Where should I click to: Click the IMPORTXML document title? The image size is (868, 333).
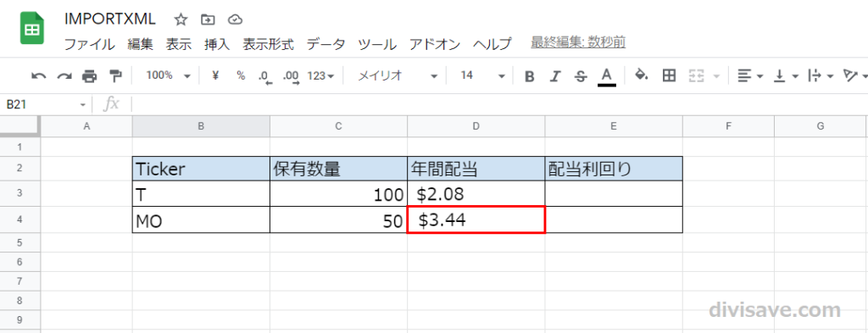(x=110, y=19)
